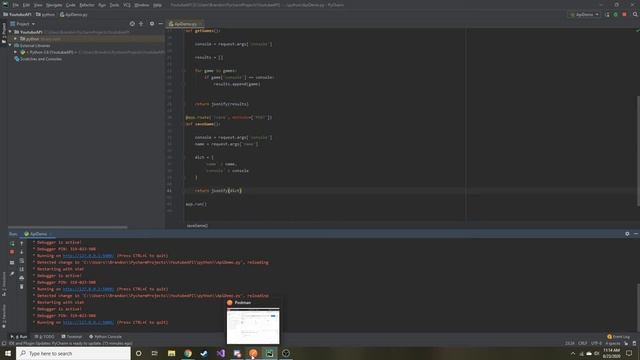Click the Search Everywhere magnifier icon

[x=635, y=14]
